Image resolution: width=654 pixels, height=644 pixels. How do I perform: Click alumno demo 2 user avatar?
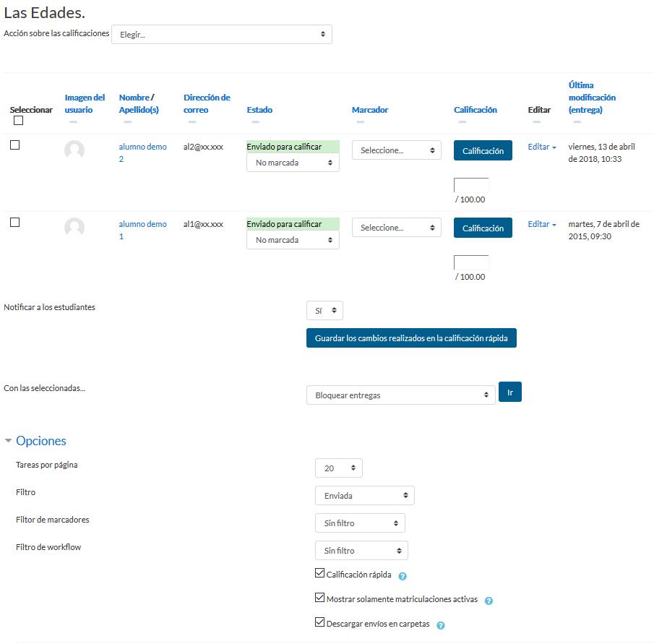[x=74, y=150]
